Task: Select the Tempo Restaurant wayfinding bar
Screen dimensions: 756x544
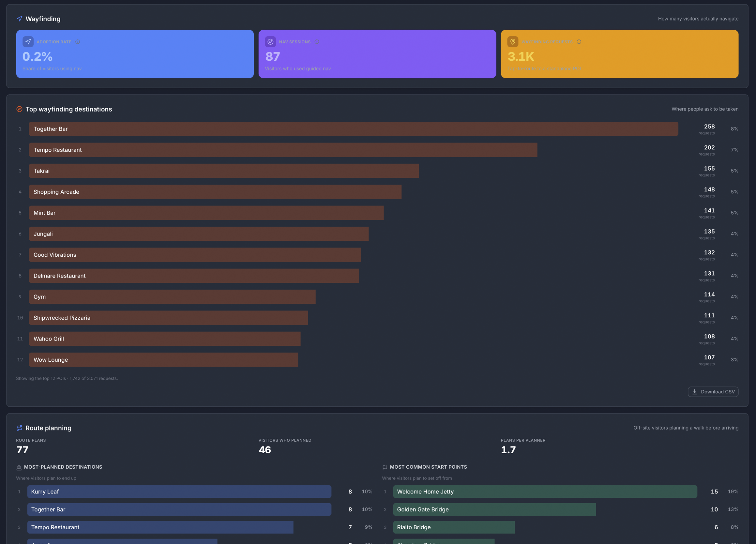Action: coord(283,150)
